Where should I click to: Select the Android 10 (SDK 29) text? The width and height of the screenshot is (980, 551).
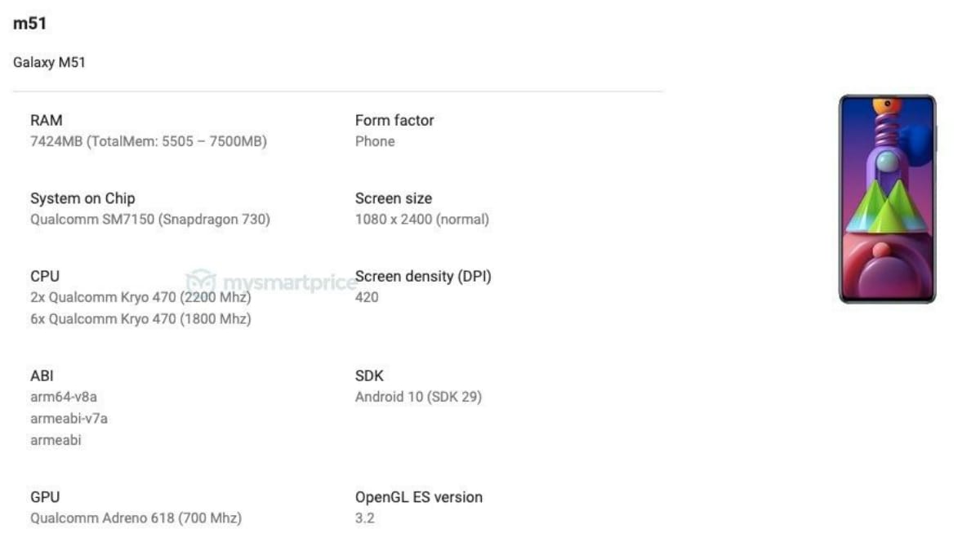[x=418, y=398]
